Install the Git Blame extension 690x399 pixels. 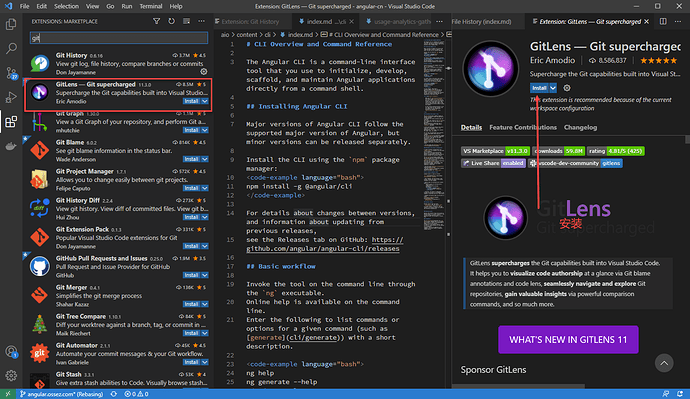pos(191,159)
